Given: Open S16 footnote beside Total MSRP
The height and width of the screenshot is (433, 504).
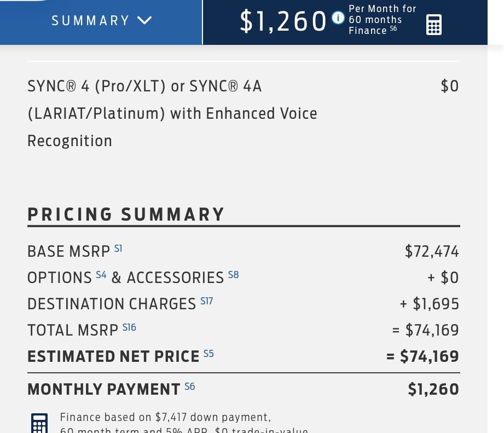Looking at the screenshot, I should point(129,327).
